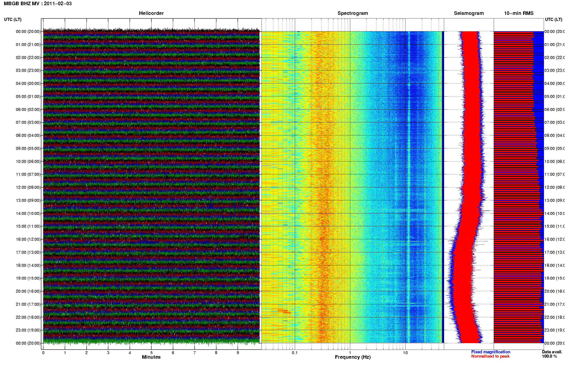
Task: Click left time label 09:00 (05:00)
Action: coord(28,148)
